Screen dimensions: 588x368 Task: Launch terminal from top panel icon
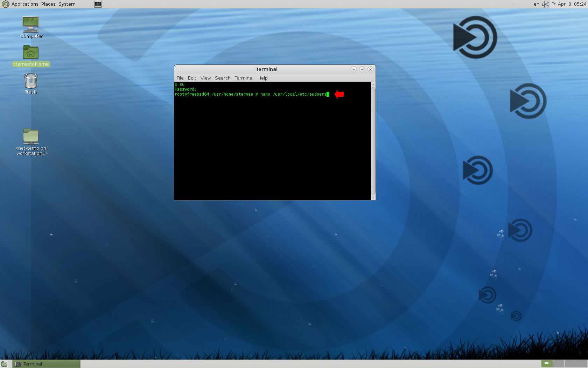click(98, 4)
